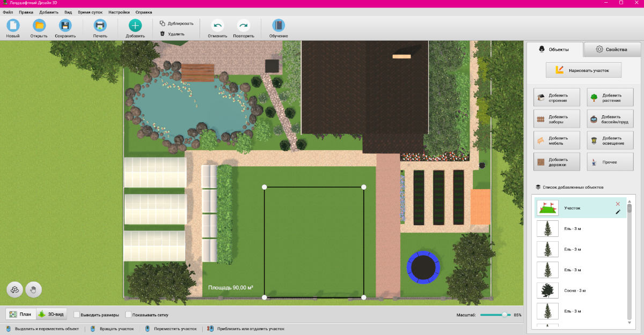Open the 'Время суток' menu

click(90, 12)
